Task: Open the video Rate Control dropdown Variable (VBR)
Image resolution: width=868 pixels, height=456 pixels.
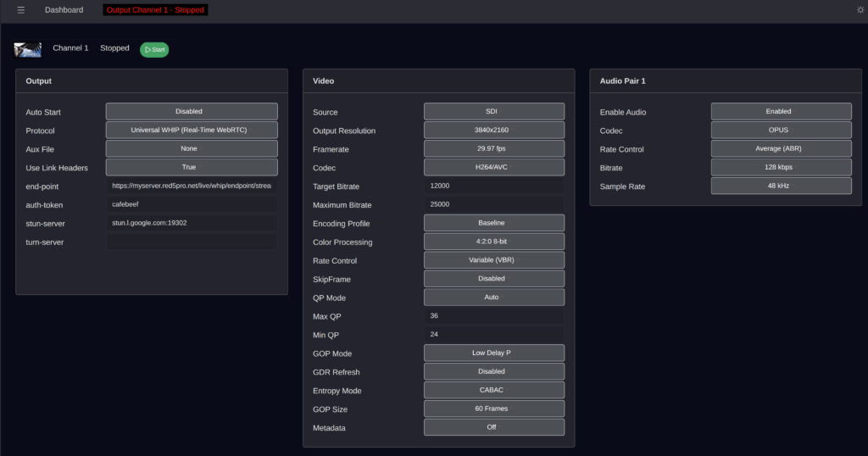Action: pyautogui.click(x=494, y=260)
